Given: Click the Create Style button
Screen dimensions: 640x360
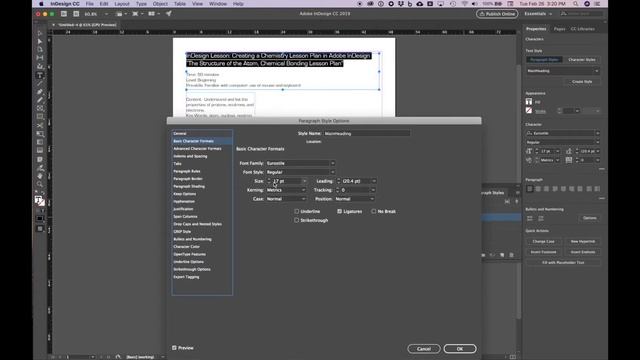Looking at the screenshot, I should pos(582,82).
